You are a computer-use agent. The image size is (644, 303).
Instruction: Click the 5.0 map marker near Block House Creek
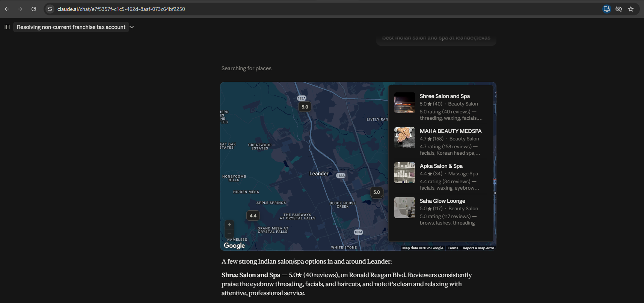(x=376, y=192)
